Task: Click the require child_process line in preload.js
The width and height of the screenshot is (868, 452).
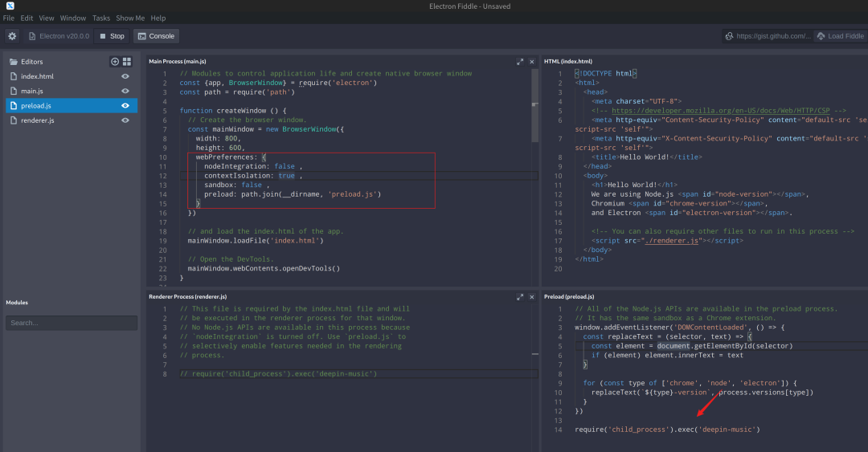Action: coord(668,430)
